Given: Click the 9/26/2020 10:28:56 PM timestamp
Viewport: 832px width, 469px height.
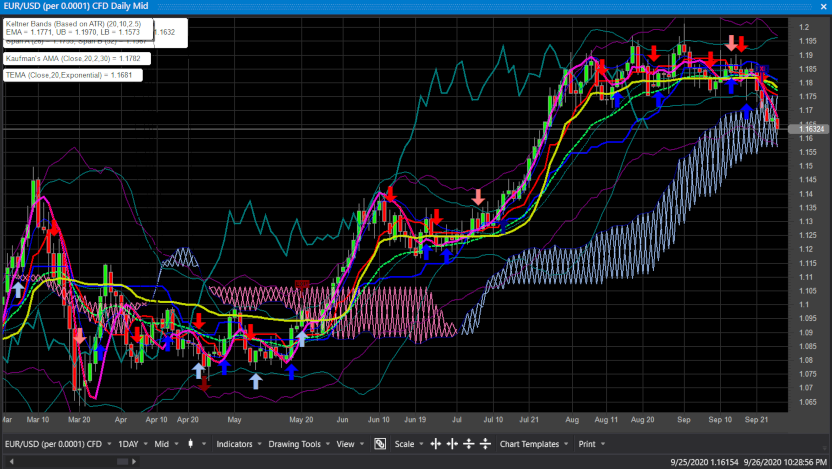Looking at the screenshot, I should point(785,462).
